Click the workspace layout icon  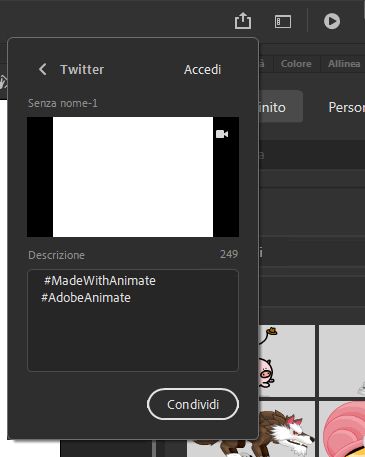(283, 22)
